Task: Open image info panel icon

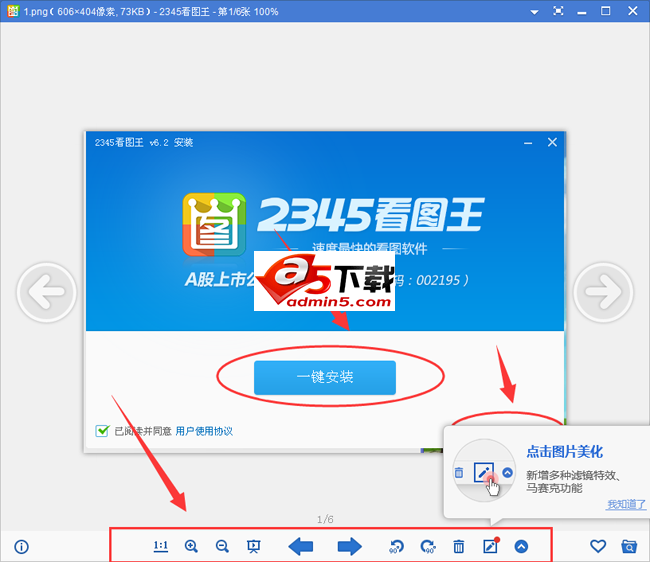Action: (x=22, y=547)
